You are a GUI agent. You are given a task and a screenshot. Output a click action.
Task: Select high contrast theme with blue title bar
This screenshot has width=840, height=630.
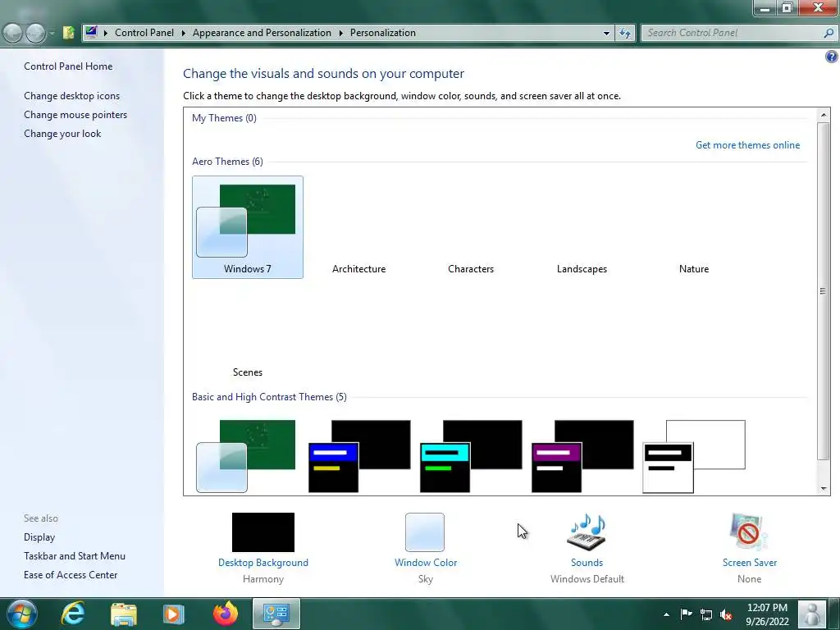[x=359, y=456]
